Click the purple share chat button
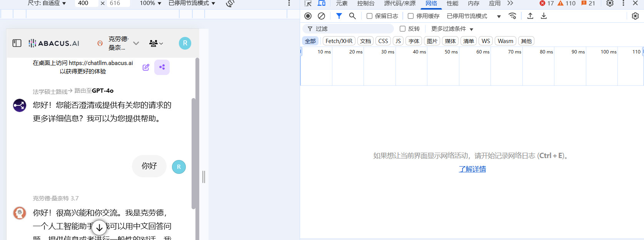 point(162,67)
